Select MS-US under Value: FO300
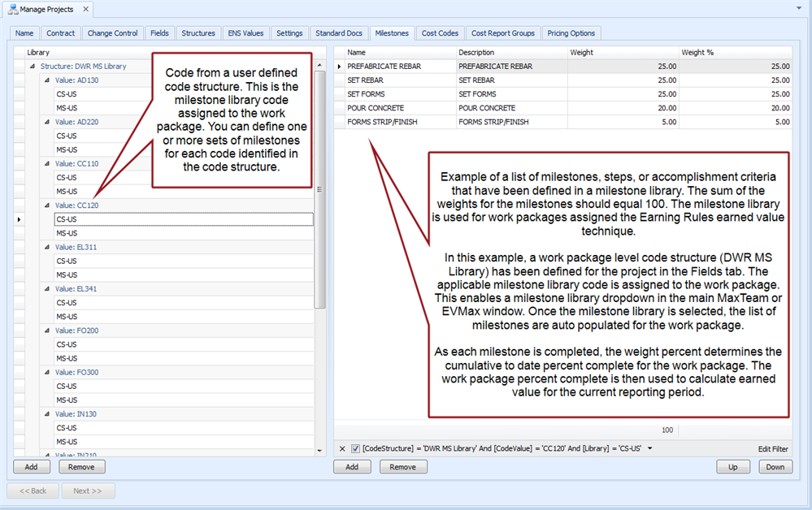 [x=67, y=400]
